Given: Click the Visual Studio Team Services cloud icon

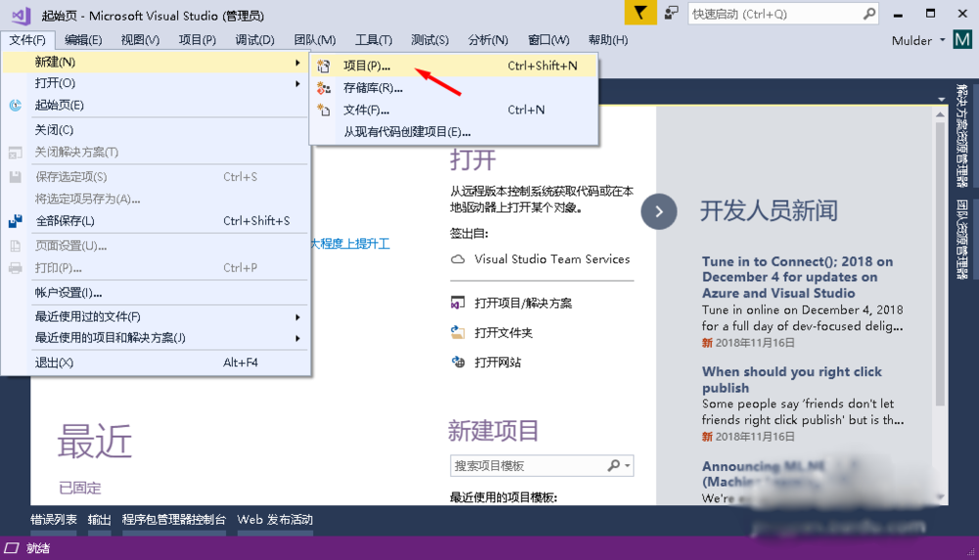Looking at the screenshot, I should [x=457, y=259].
